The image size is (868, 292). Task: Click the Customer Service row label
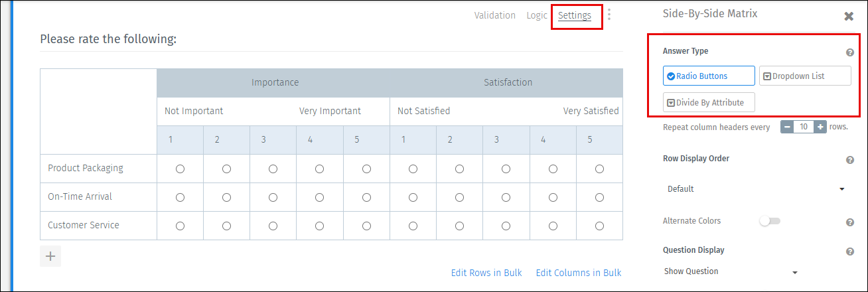(84, 225)
